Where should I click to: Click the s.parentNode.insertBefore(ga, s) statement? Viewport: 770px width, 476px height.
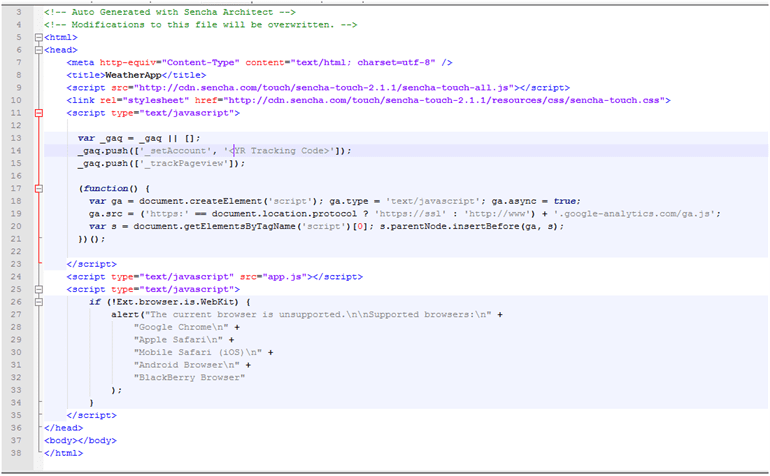click(472, 226)
